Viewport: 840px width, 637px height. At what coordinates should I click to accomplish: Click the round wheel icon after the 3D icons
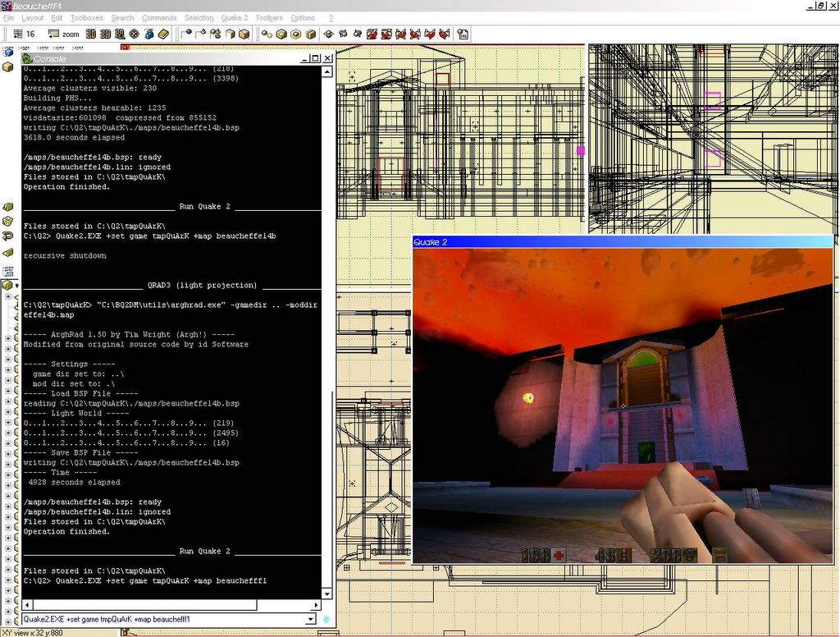(x=134, y=34)
